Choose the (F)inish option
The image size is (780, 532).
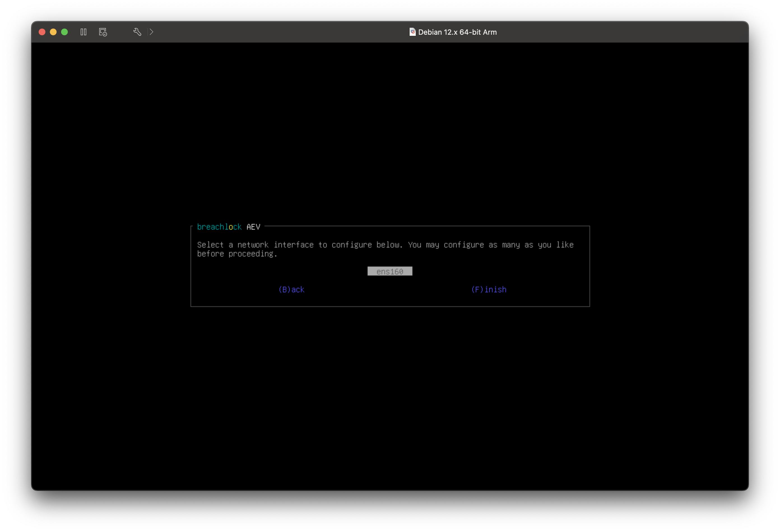tap(489, 290)
